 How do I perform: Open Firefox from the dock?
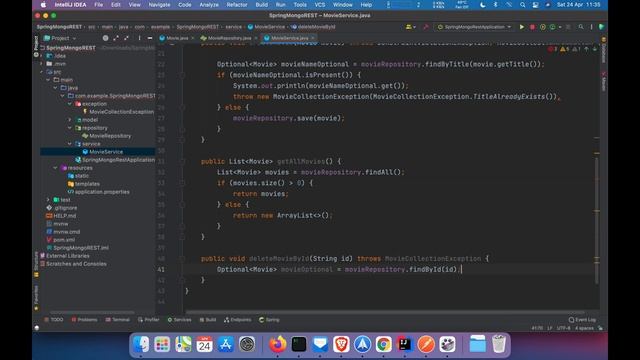coord(278,344)
